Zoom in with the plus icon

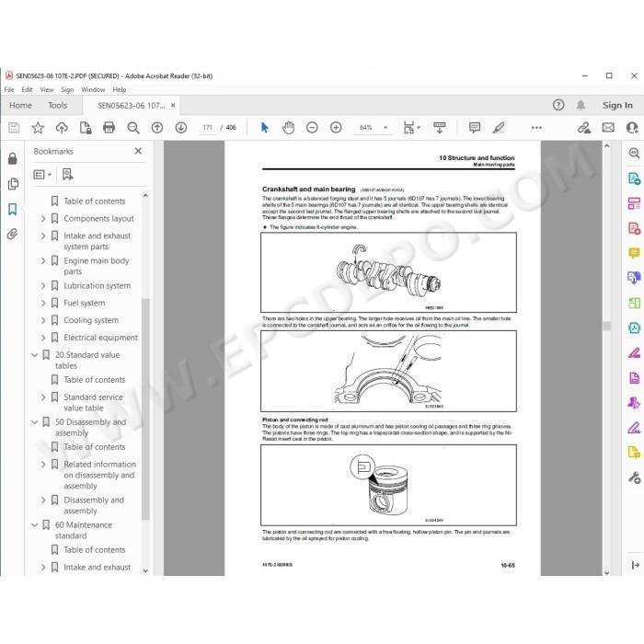336,128
